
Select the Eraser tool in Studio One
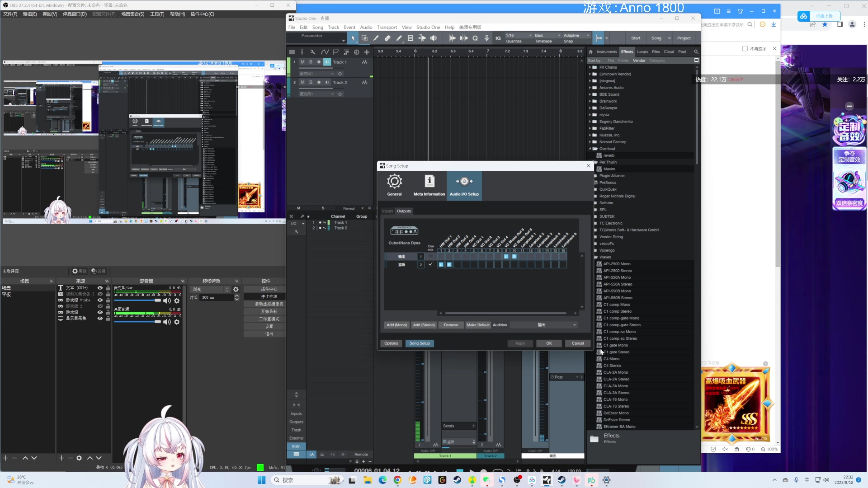(387, 38)
